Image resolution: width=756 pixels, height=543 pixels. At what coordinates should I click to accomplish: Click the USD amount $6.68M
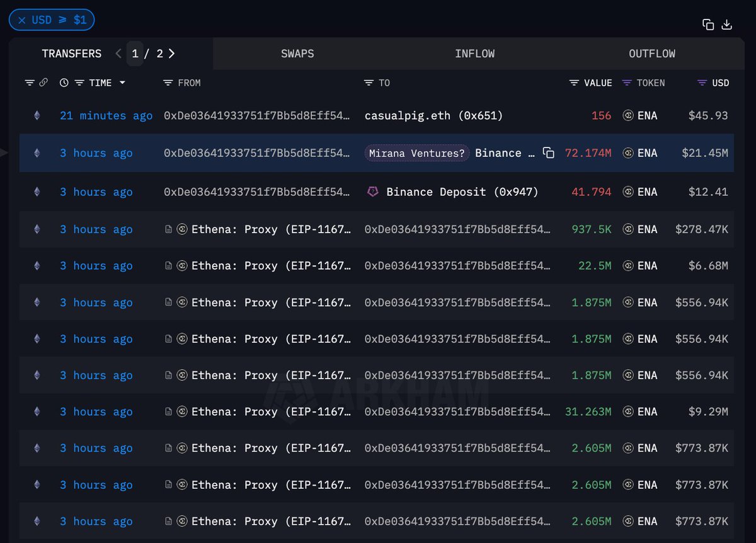(x=708, y=266)
